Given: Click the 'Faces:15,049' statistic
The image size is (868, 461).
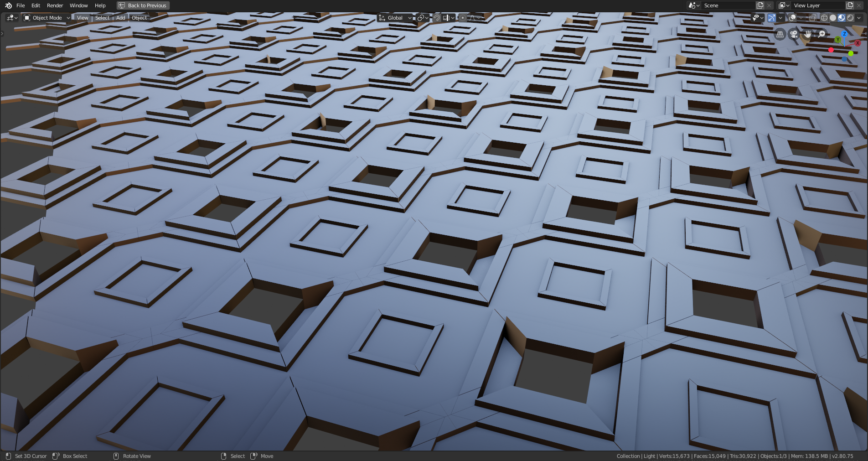Looking at the screenshot, I should click(709, 456).
